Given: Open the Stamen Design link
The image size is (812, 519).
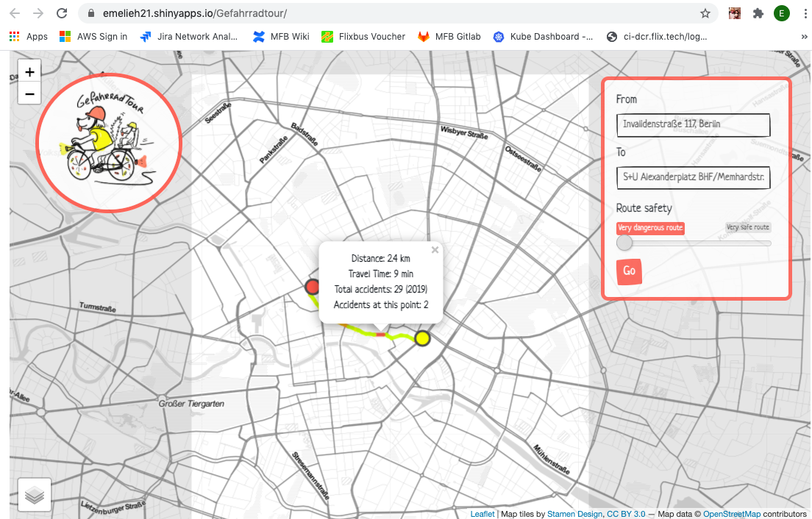Looking at the screenshot, I should 574,514.
